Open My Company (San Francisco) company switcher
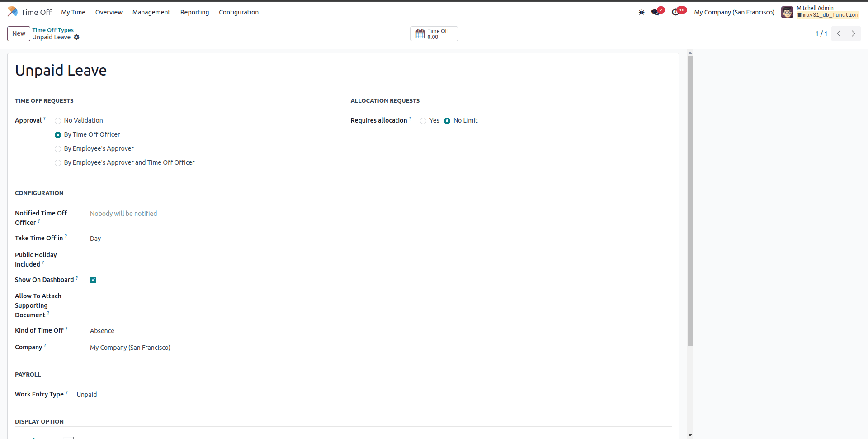The image size is (868, 439). coord(734,12)
